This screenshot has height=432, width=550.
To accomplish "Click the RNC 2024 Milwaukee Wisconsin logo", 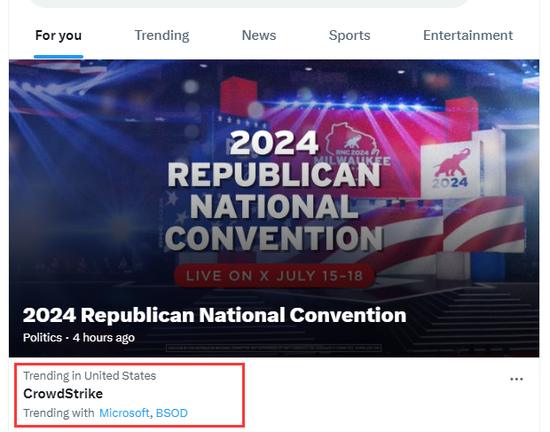I will click(x=352, y=144).
